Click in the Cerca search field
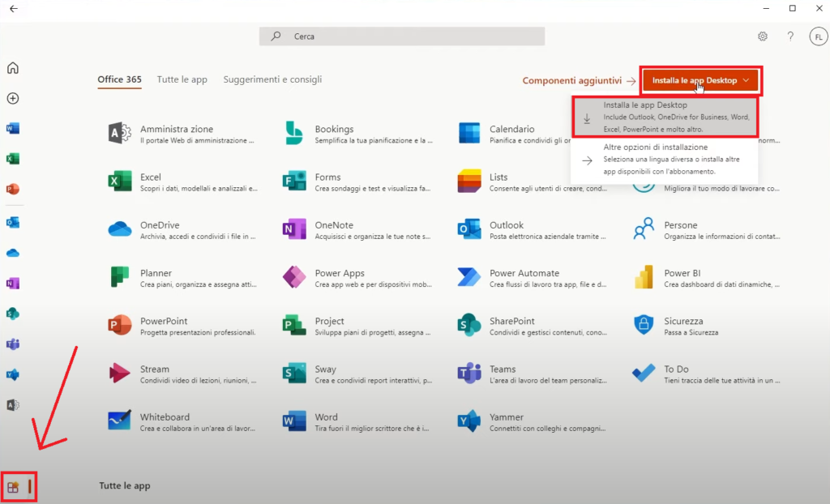 [x=402, y=36]
